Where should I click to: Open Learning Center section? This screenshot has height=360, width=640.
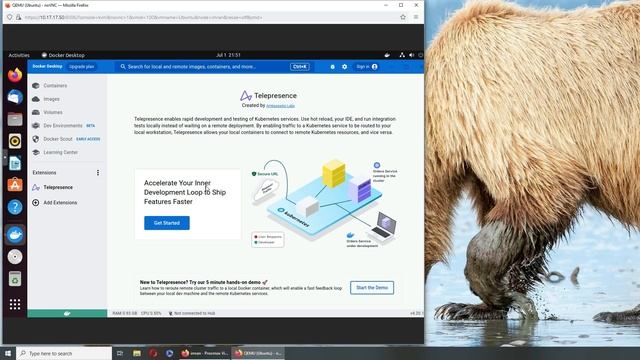tap(60, 152)
